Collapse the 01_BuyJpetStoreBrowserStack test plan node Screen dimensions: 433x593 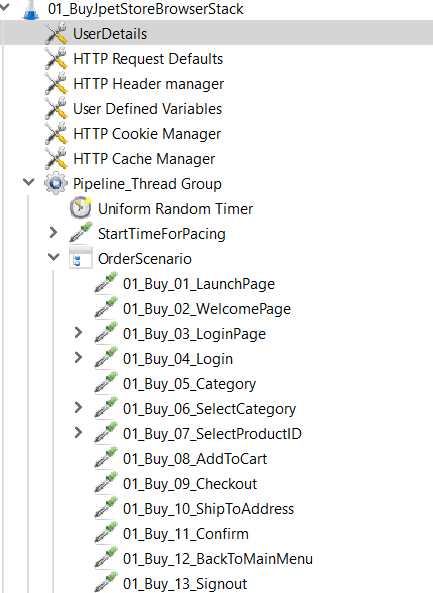click(x=5, y=6)
